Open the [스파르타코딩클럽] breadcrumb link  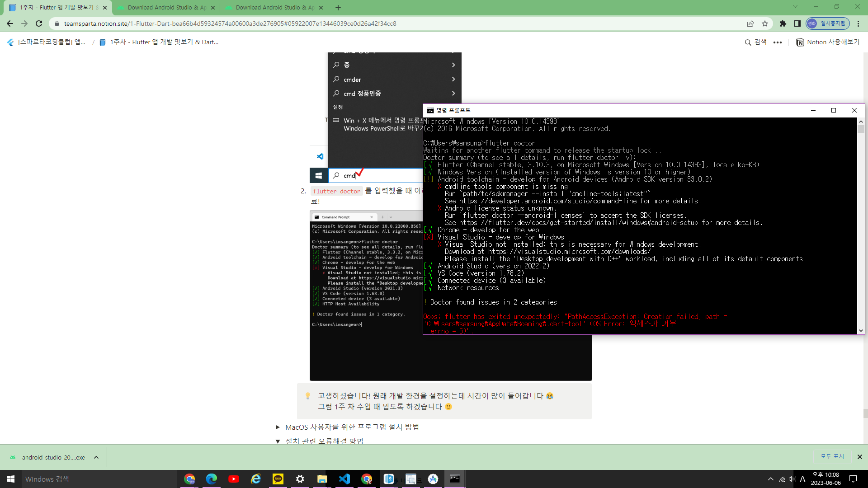click(47, 42)
